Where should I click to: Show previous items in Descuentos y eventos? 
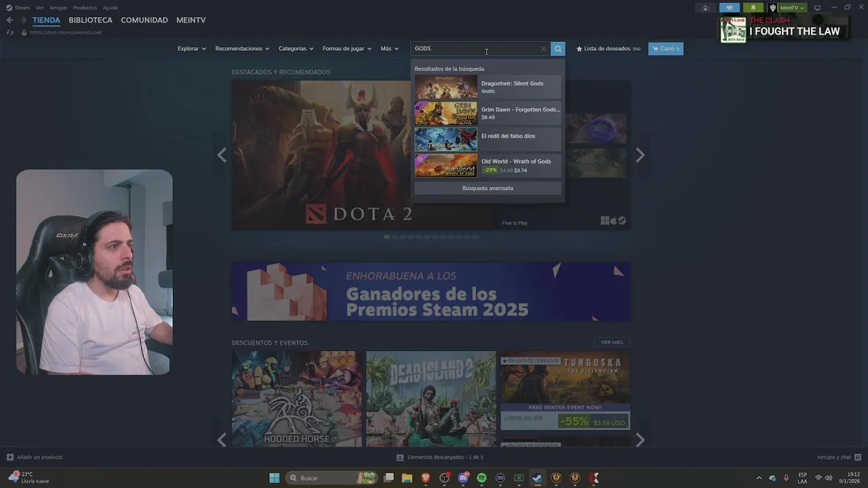click(x=222, y=440)
